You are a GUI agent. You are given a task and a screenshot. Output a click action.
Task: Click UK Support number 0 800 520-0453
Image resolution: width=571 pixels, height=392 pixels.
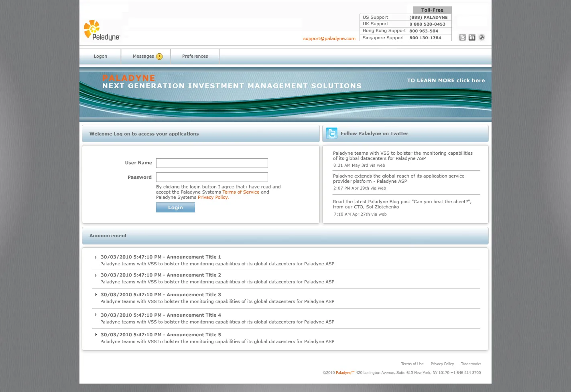pos(427,24)
